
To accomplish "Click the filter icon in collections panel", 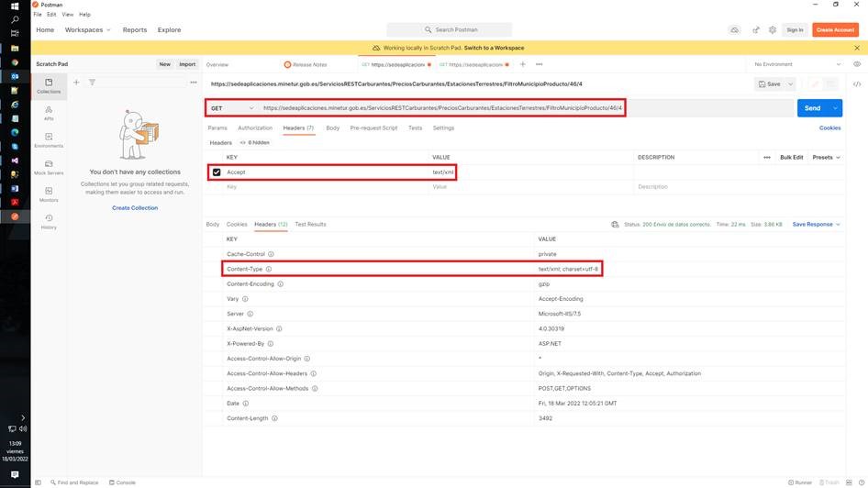I will [x=92, y=83].
